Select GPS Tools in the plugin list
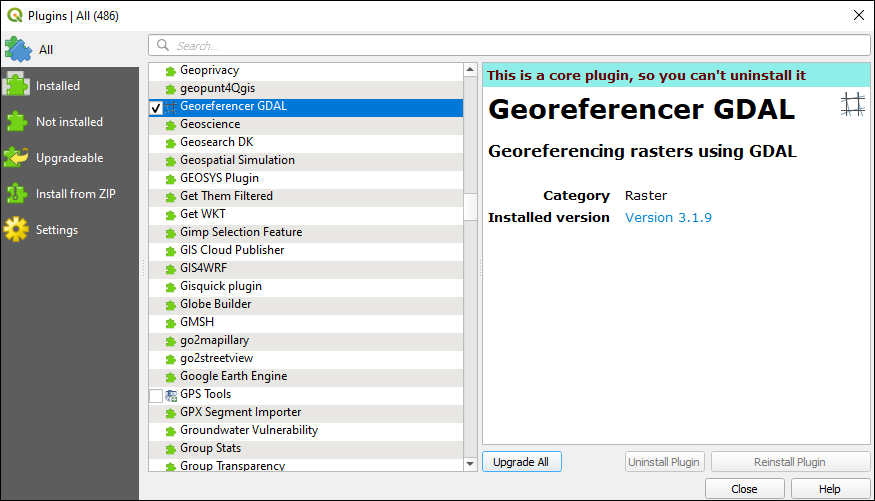This screenshot has height=501, width=875. [306, 394]
